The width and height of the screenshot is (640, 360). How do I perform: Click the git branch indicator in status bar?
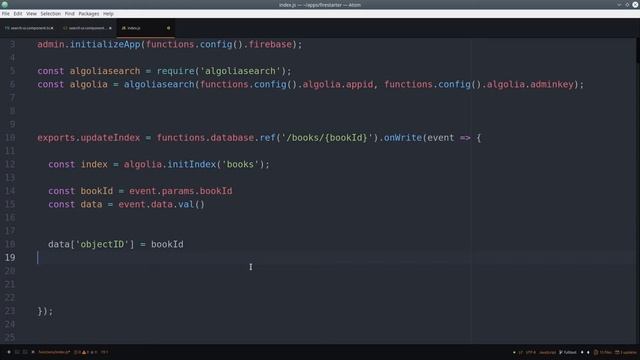click(x=568, y=352)
